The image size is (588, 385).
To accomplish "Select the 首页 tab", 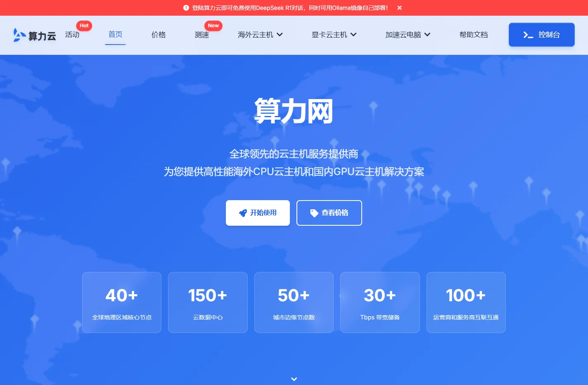I will (115, 35).
